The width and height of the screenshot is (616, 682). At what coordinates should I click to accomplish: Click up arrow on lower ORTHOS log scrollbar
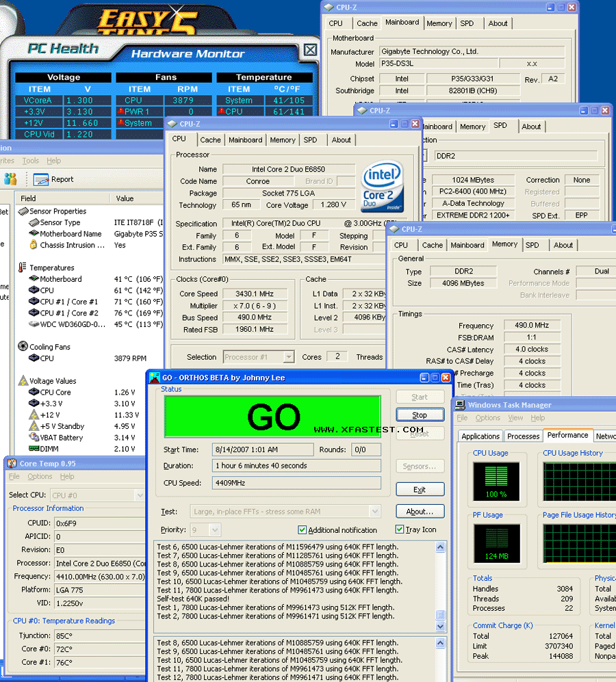coord(441,643)
